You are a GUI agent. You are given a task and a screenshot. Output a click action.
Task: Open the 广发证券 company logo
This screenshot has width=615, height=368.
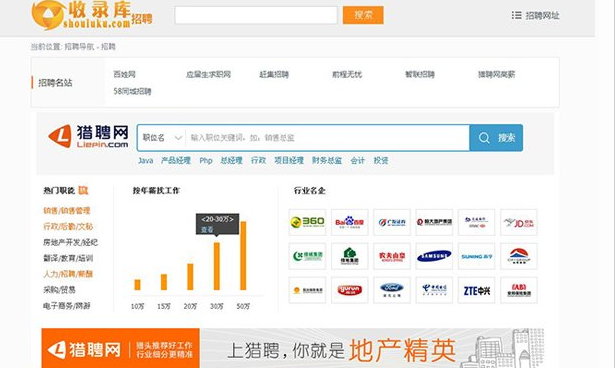point(392,222)
